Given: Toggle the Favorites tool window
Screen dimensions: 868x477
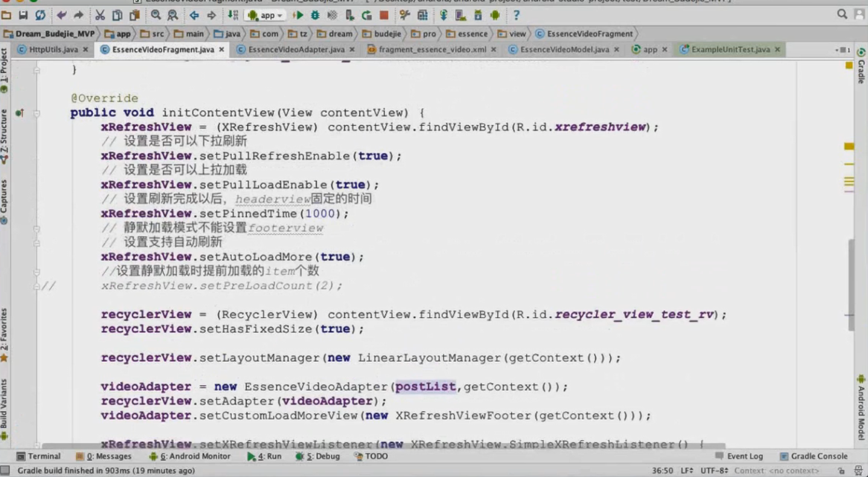Looking at the screenshot, I should click(x=5, y=335).
